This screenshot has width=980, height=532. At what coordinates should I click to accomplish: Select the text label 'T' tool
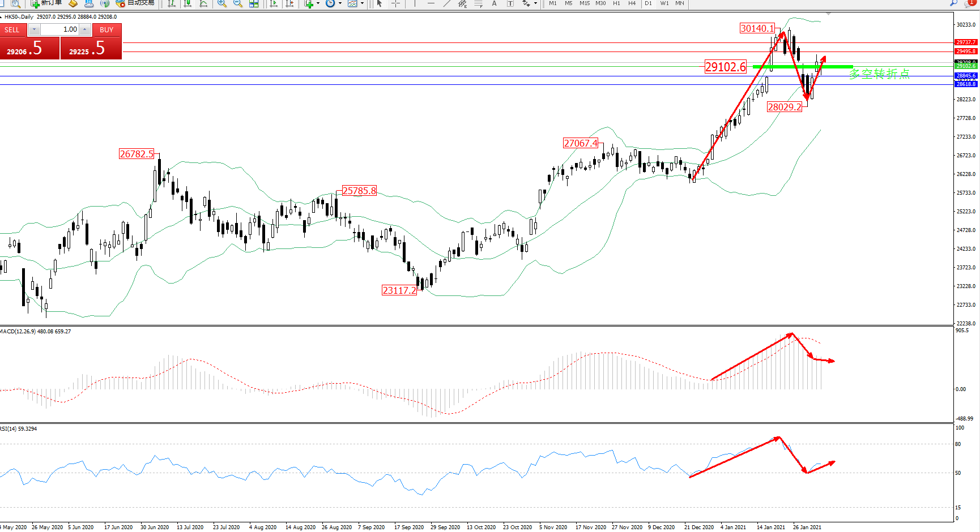[510, 3]
